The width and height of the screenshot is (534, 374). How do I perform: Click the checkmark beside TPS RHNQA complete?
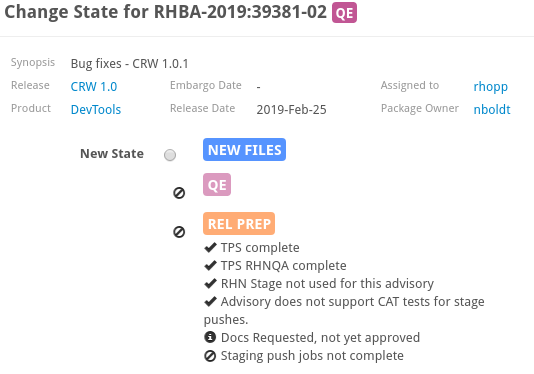tap(210, 265)
